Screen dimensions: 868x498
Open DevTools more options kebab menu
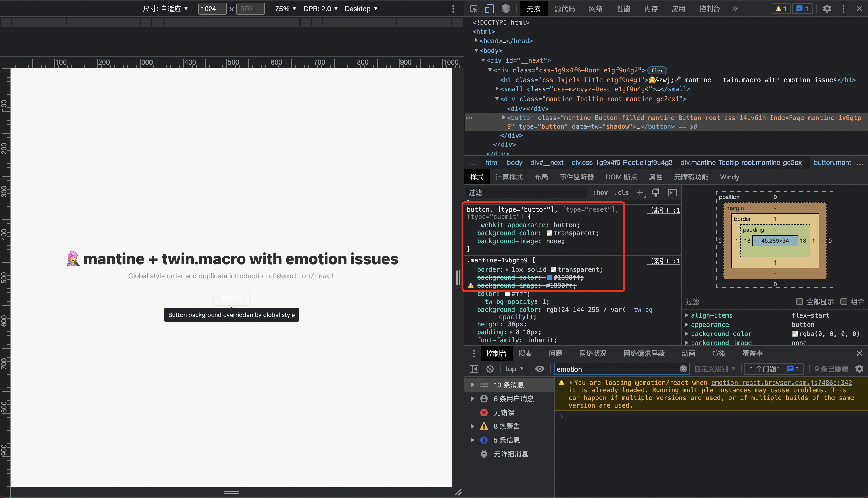tap(843, 9)
